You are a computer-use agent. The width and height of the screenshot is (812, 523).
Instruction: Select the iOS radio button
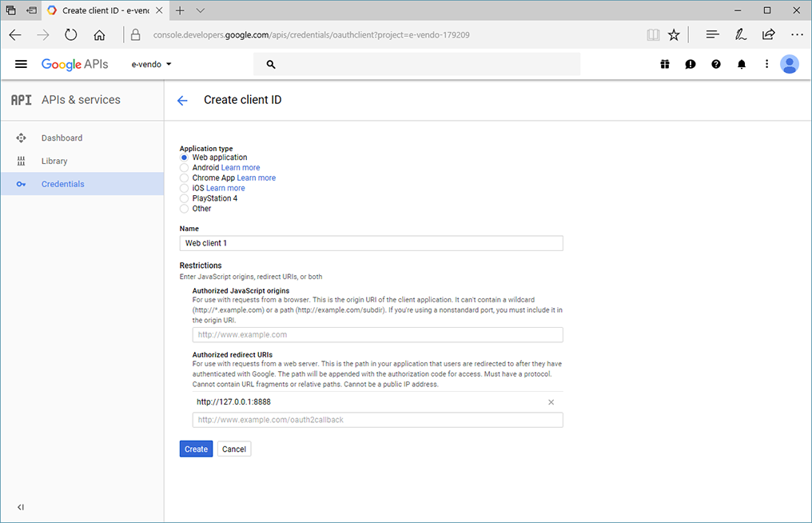point(184,188)
